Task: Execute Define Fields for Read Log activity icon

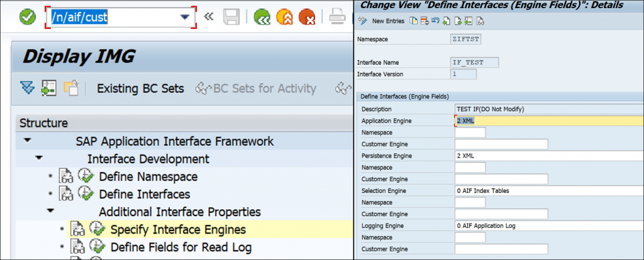Action: tap(97, 247)
